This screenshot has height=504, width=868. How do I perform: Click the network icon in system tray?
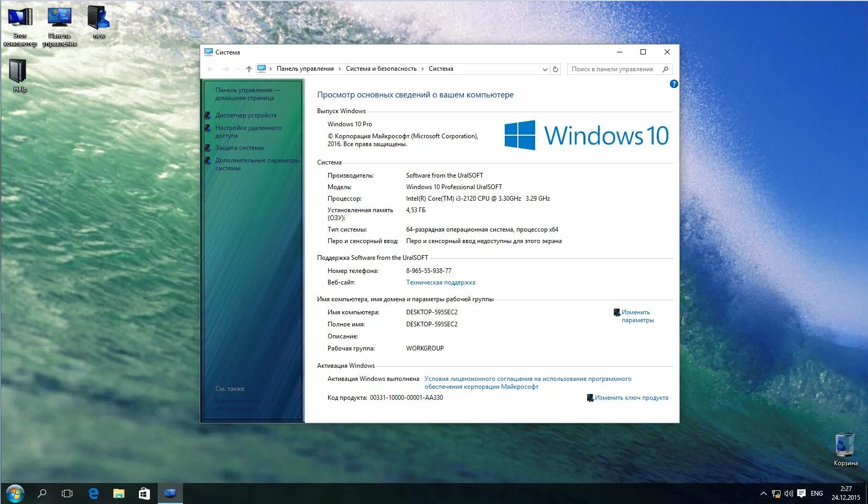pyautogui.click(x=776, y=494)
